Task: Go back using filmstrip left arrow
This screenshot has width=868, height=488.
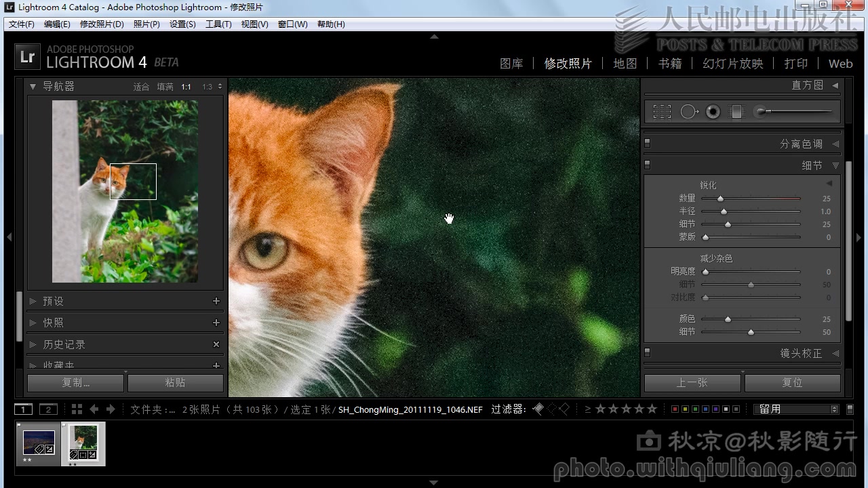Action: [94, 409]
